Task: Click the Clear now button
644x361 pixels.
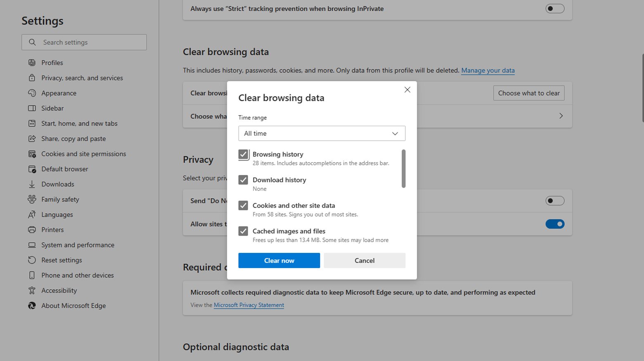Action: point(279,260)
